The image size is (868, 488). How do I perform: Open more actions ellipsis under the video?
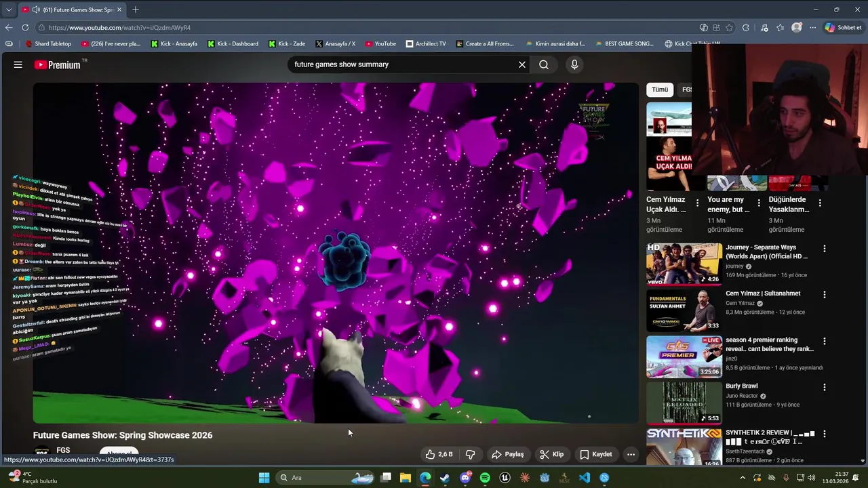coord(631,454)
